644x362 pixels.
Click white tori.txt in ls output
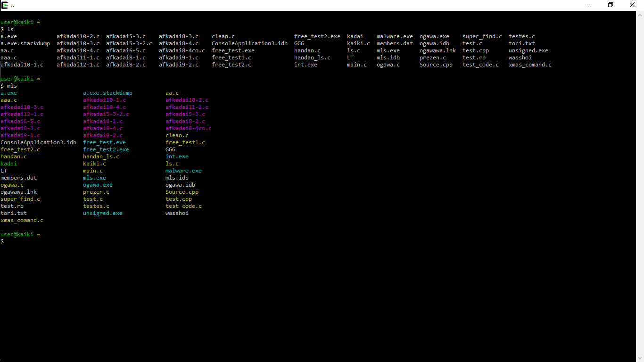click(x=521, y=43)
